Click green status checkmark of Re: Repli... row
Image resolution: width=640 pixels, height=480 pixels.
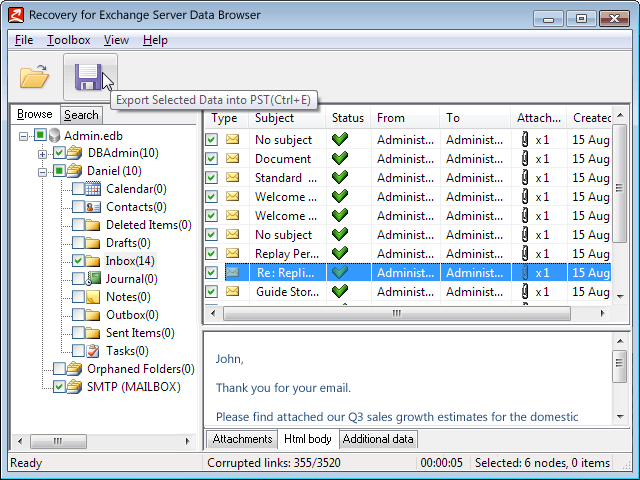340,272
